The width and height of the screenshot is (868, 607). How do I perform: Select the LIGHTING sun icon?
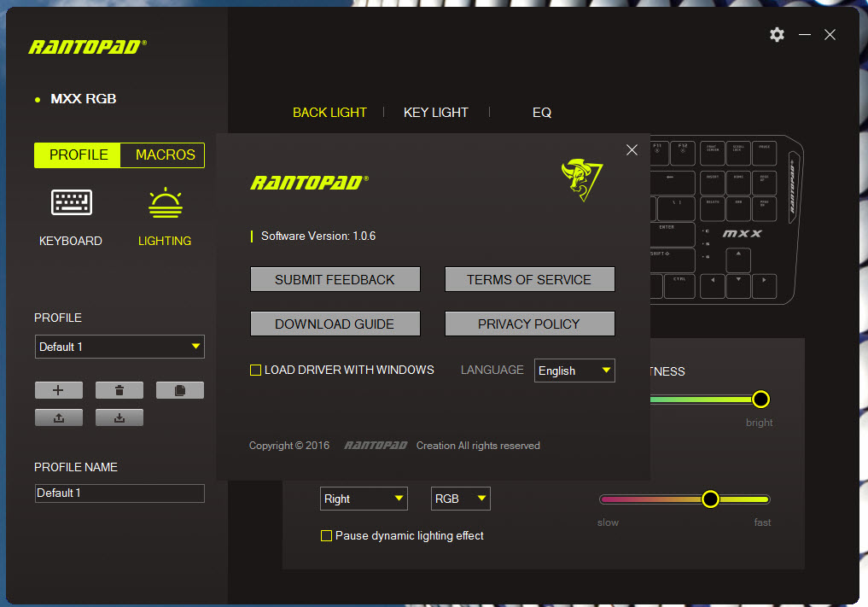click(165, 202)
